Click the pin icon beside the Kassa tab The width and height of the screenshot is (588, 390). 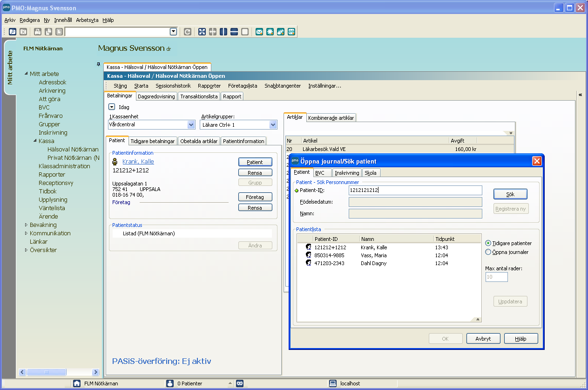[x=98, y=64]
